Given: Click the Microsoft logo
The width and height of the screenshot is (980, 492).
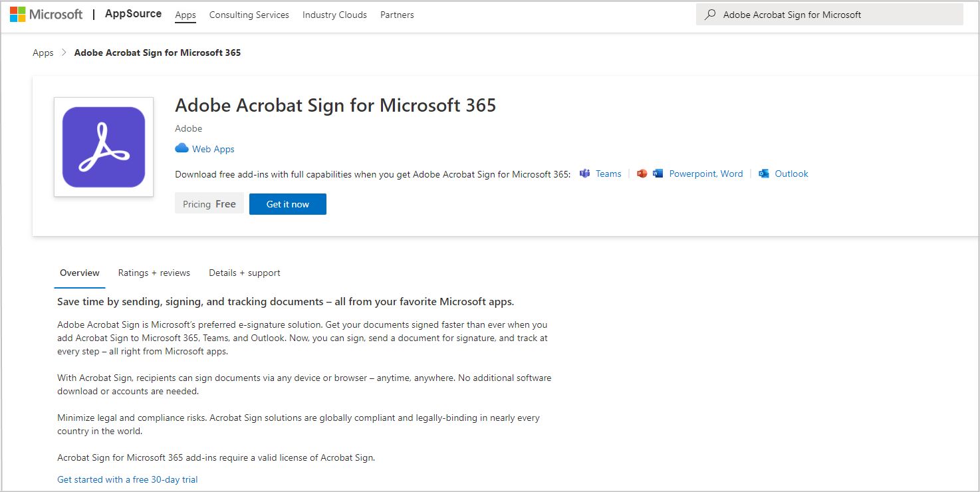Looking at the screenshot, I should [x=47, y=14].
